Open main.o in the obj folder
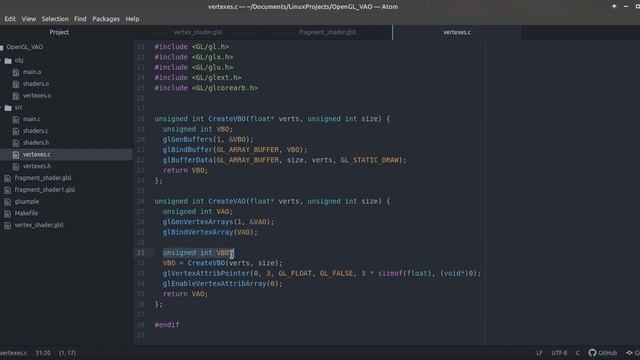Viewport: 640px width, 360px height. tap(32, 72)
